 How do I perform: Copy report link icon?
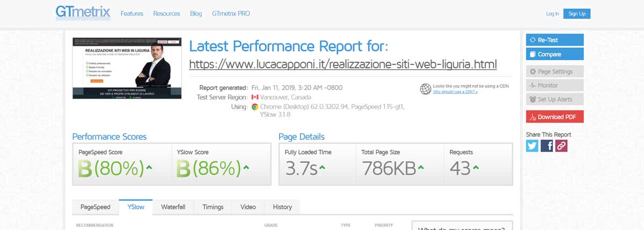[x=561, y=145]
